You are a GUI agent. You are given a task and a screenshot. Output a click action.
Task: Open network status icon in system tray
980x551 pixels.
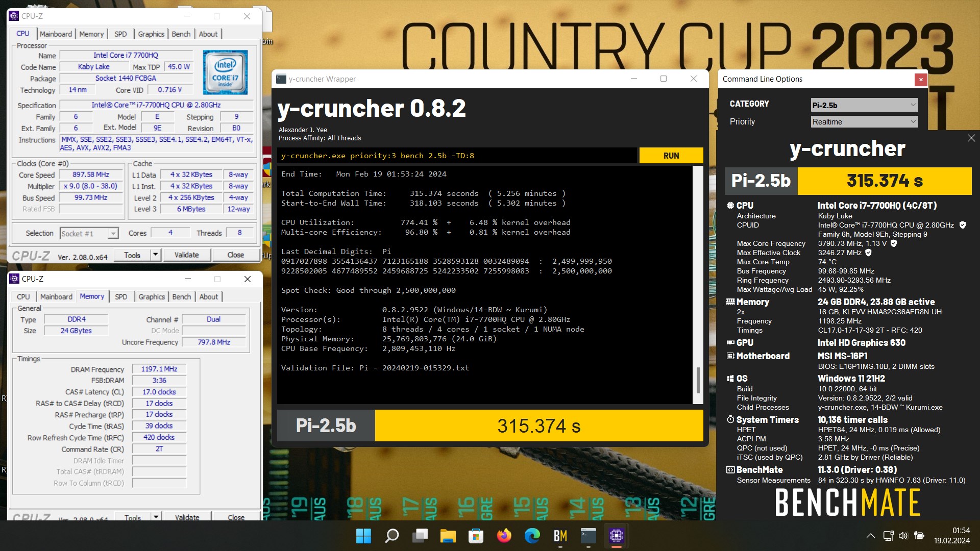(889, 536)
